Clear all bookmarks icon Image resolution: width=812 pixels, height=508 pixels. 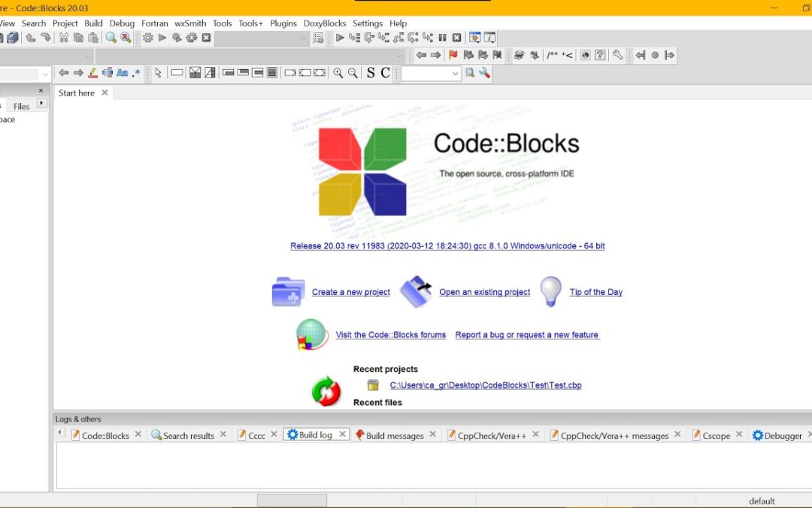click(498, 55)
